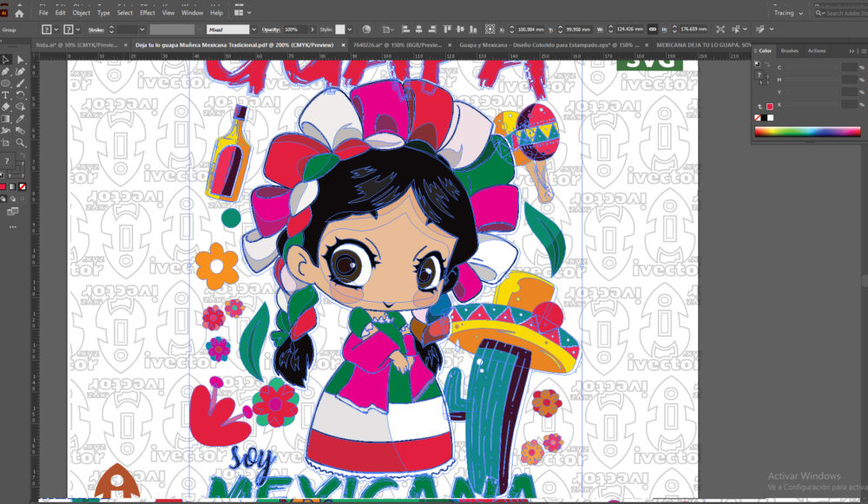868x504 pixels.
Task: Switch to the 7640226.ai document tab
Action: [398, 45]
